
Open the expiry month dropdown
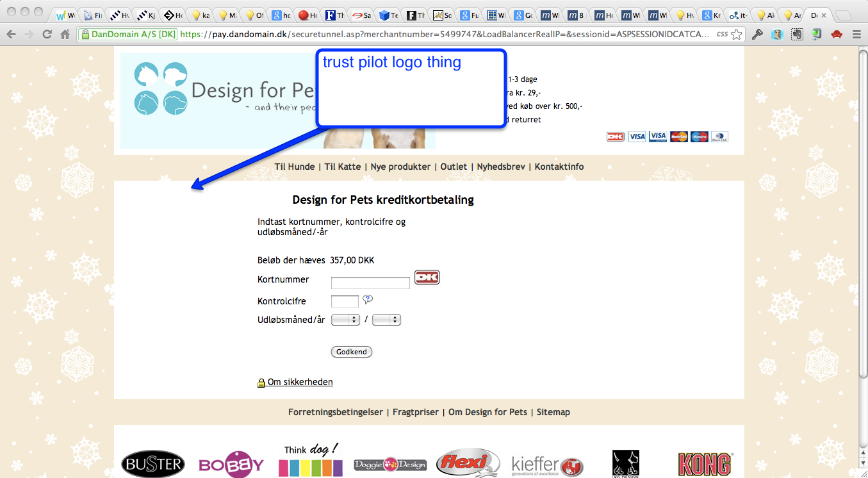pyautogui.click(x=345, y=320)
